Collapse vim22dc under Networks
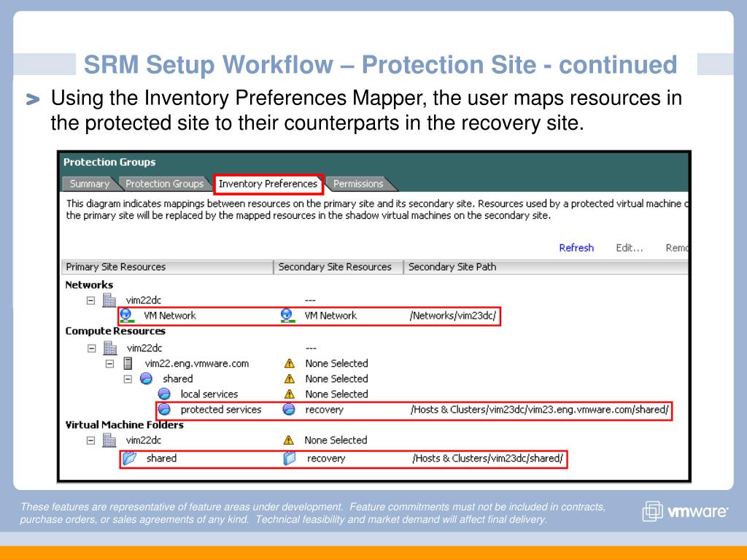This screenshot has height=560, width=747. coord(90,300)
